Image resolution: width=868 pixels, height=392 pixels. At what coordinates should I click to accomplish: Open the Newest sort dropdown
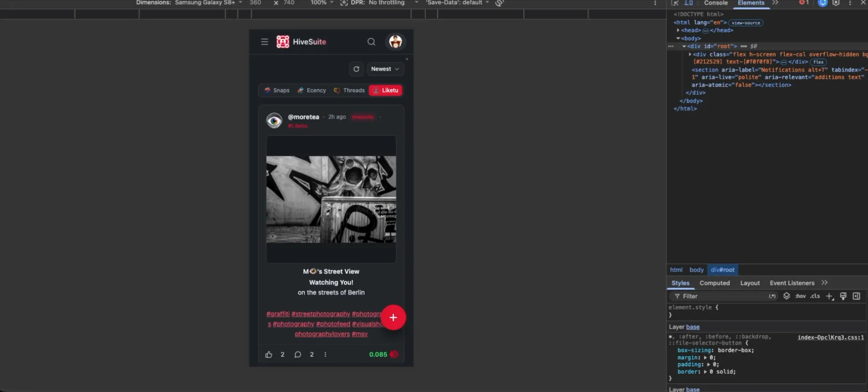coord(385,69)
